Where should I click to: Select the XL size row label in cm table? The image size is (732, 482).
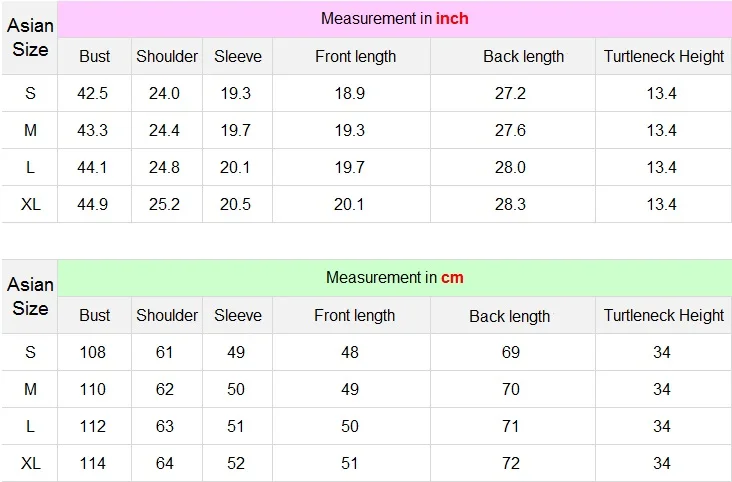pos(31,463)
